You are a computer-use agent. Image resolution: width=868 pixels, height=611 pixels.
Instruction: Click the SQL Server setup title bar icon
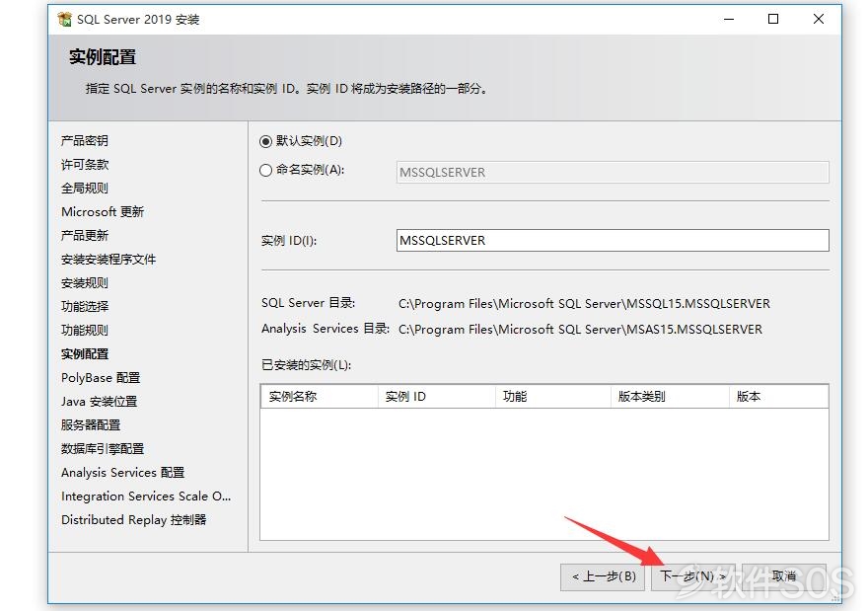65,20
